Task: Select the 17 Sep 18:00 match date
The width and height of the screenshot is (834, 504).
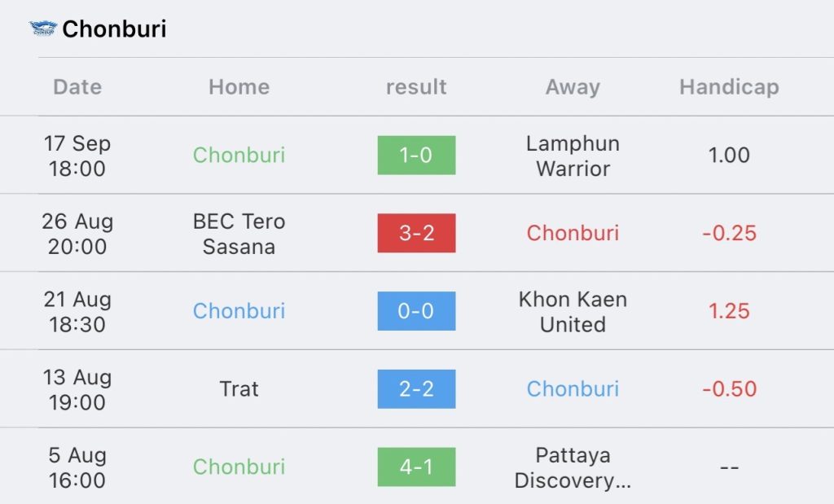Action: (x=77, y=156)
